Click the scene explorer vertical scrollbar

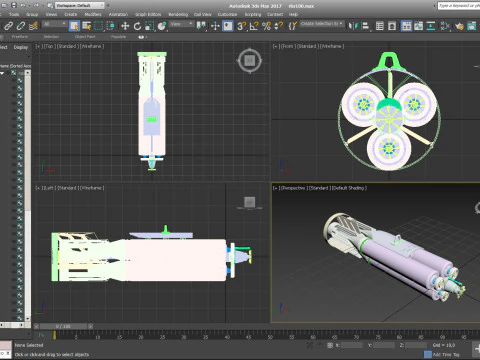tap(28, 197)
